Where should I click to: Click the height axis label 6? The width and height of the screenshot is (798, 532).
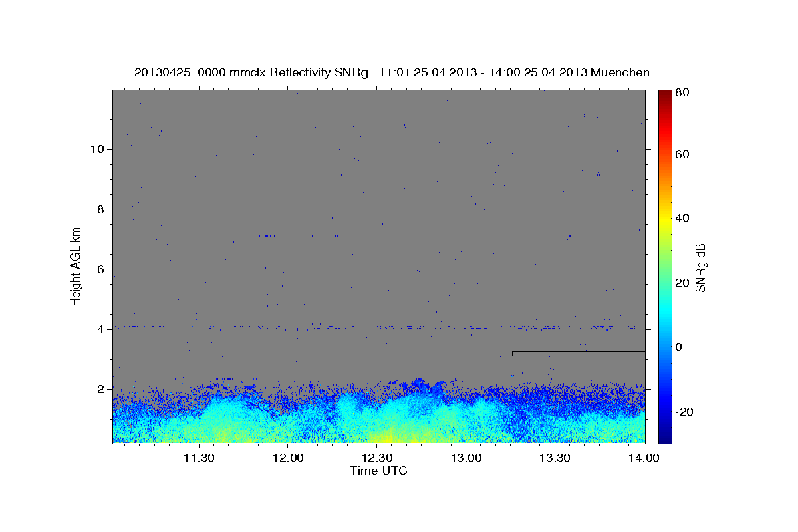100,269
